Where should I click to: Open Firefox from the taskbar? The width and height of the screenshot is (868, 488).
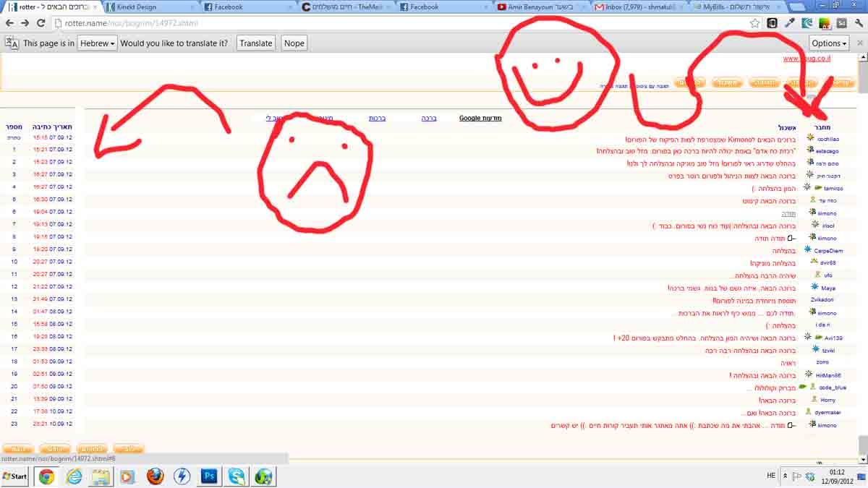pos(154,476)
